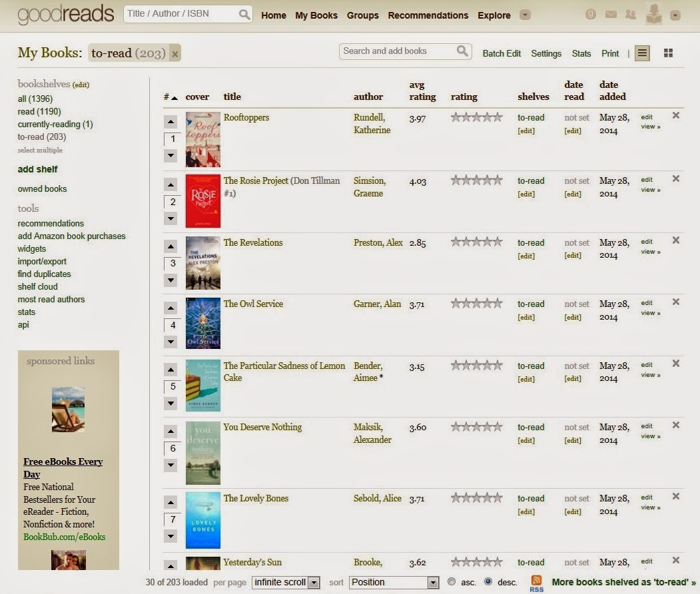Expand the profile dropdown arrow

tap(675, 15)
